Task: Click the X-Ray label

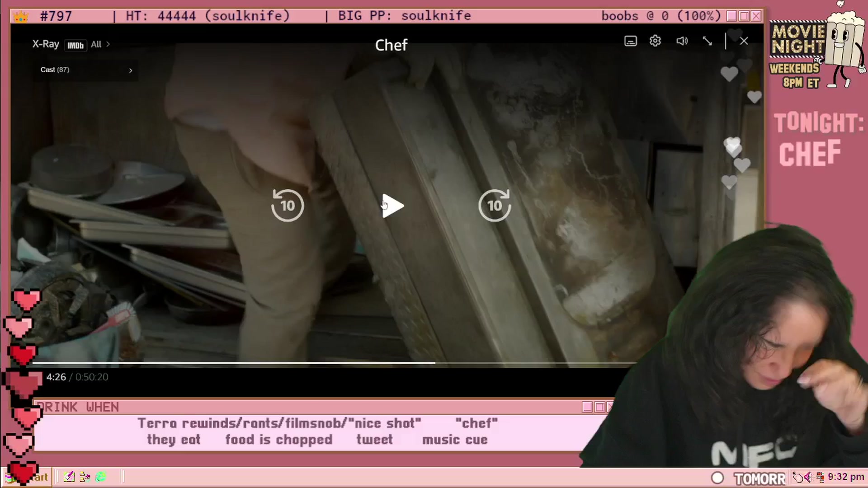Action: (x=46, y=44)
